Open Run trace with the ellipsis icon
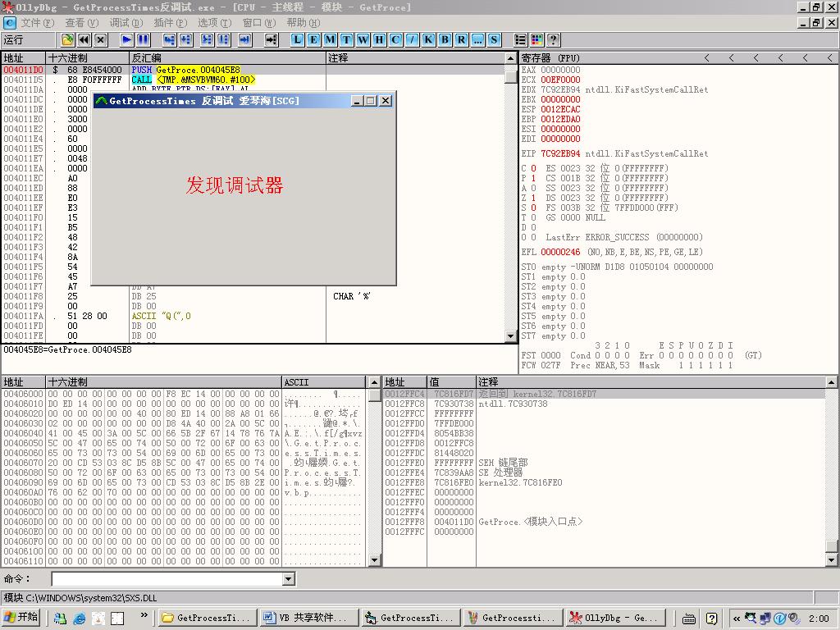The height and width of the screenshot is (630, 840). [478, 39]
